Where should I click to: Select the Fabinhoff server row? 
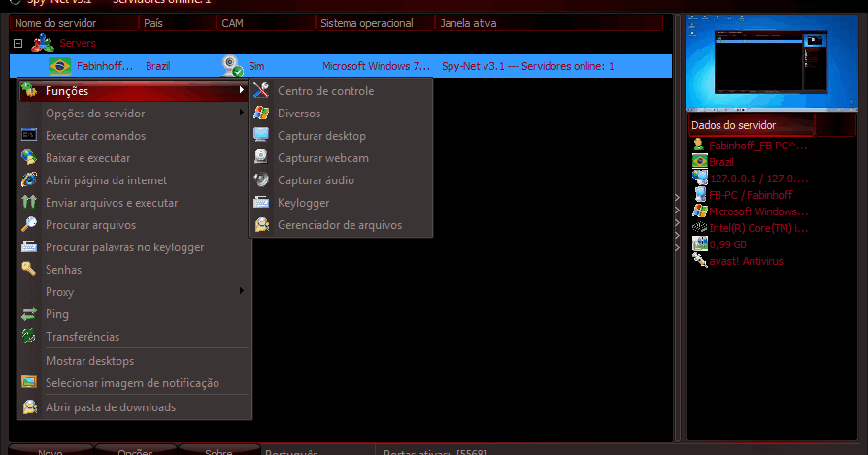341,66
